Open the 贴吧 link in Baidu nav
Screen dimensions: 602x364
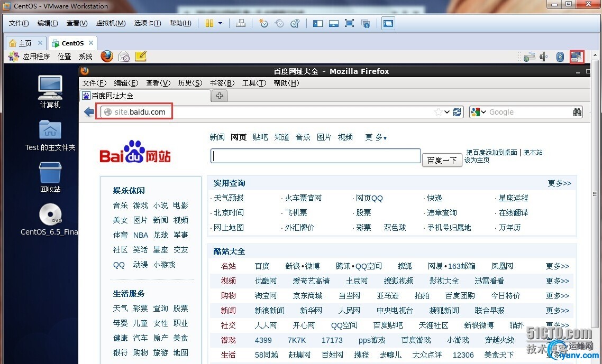coord(260,137)
